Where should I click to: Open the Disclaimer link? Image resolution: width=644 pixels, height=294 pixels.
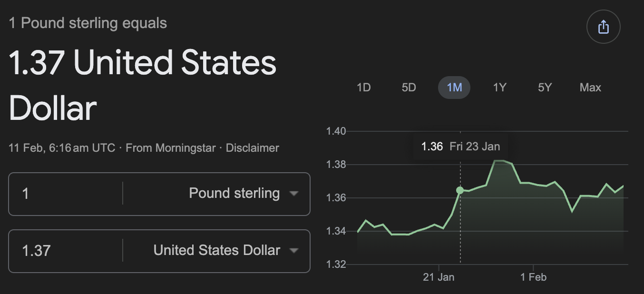coord(252,148)
